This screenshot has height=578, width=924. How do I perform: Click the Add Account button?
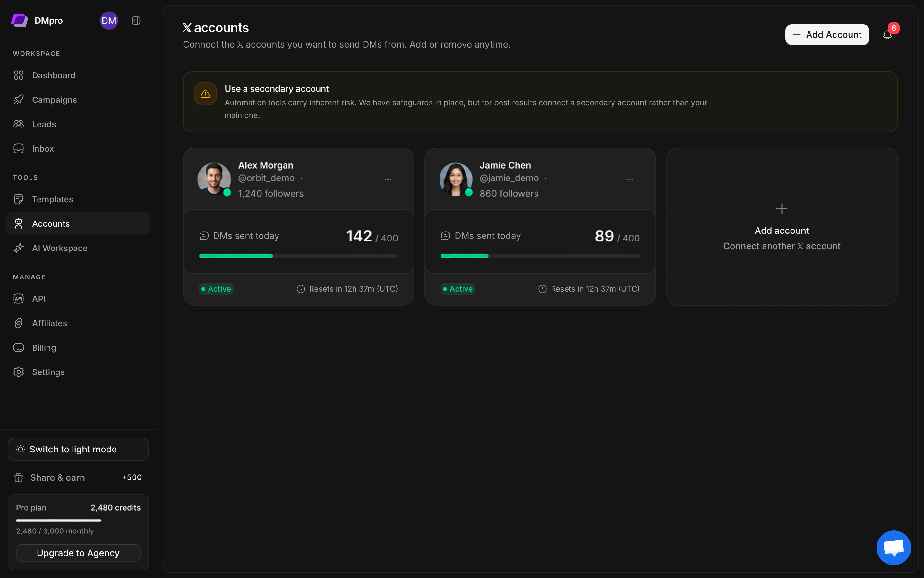(x=827, y=35)
